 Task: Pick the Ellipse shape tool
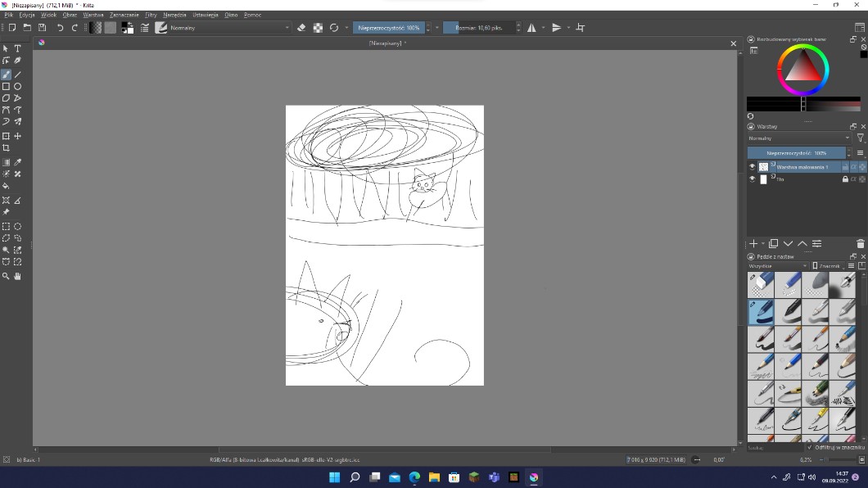coord(17,86)
